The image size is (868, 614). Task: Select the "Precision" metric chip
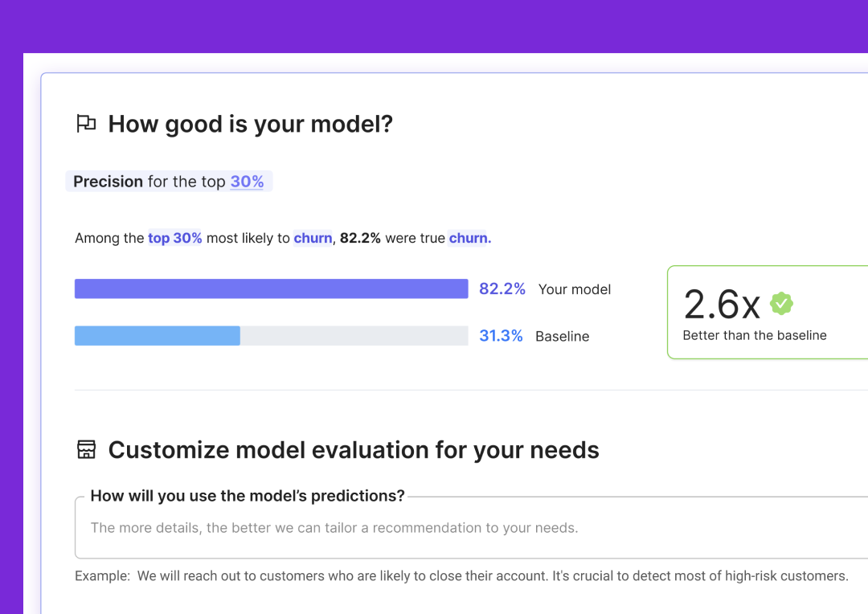[x=108, y=181]
